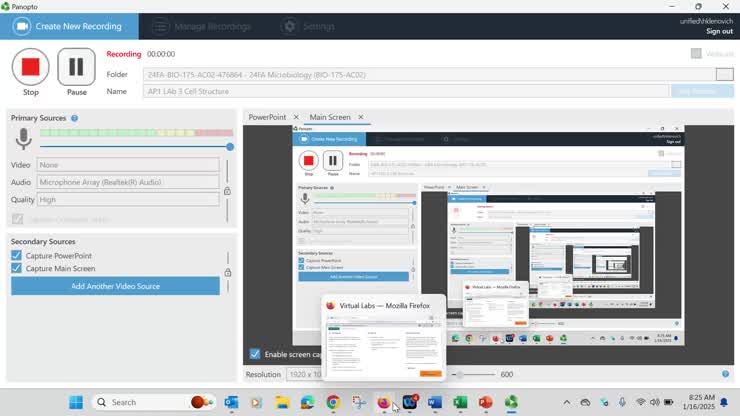The height and width of the screenshot is (416, 740).
Task: Click the microphone icon in Primary Sources
Action: [22, 140]
